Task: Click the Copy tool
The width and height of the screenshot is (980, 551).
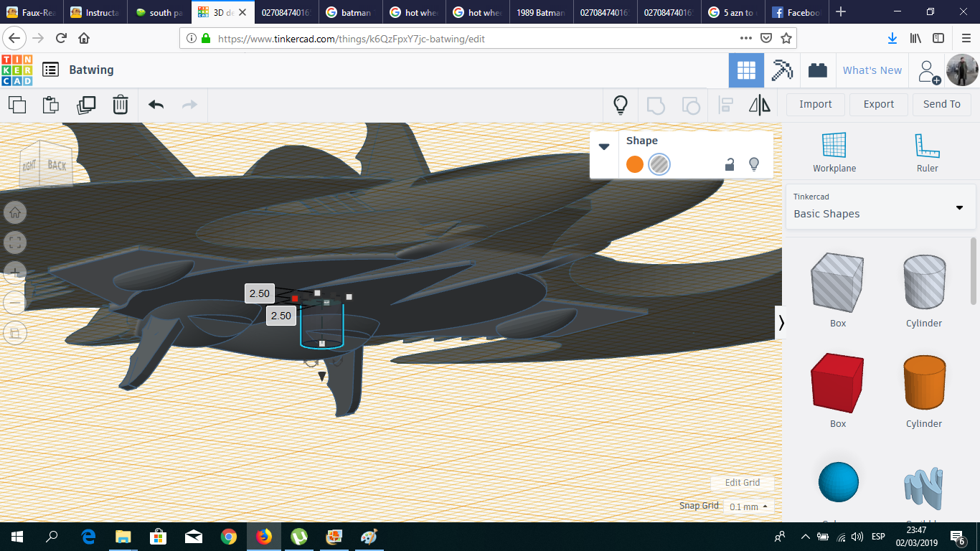Action: pyautogui.click(x=17, y=105)
